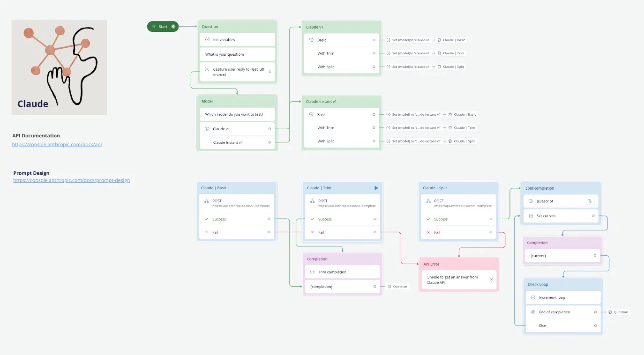Image resolution: width=644 pixels, height=355 pixels.
Task: Click the choice icon beside Claude v1 in Model block
Action: [x=207, y=129]
